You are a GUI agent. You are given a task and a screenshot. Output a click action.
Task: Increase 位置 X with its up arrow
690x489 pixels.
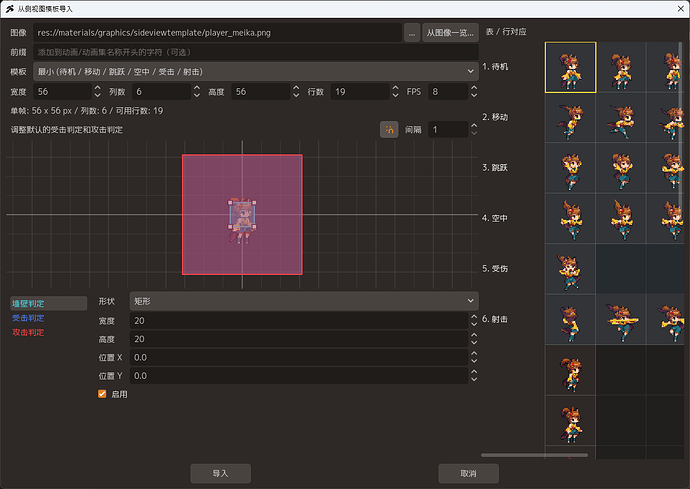(x=474, y=353)
